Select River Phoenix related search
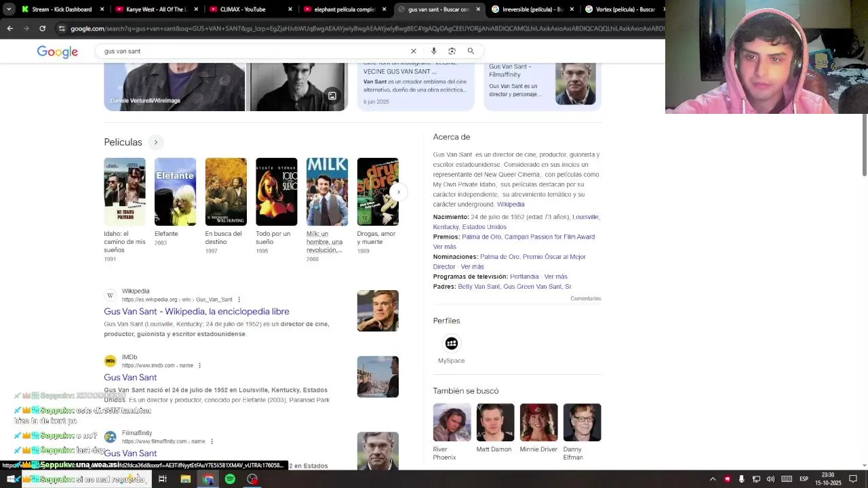The width and height of the screenshot is (868, 488). pos(452,432)
